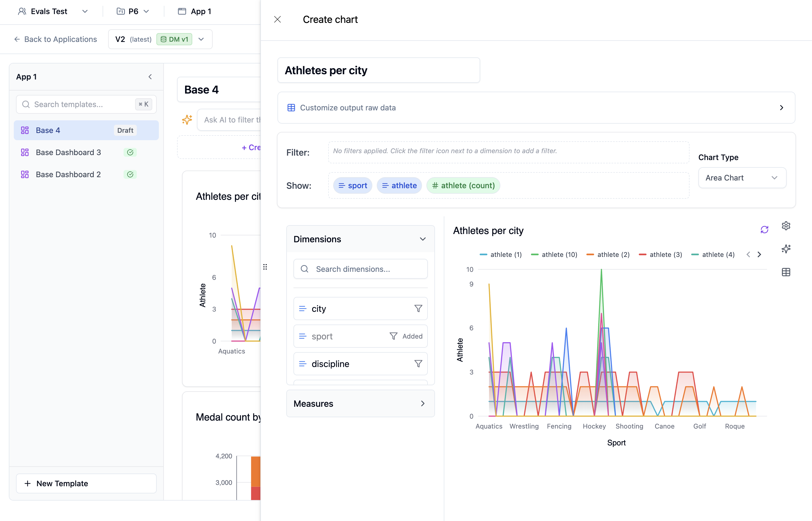Click the filter icon next to city dimension
Viewport: 812px width, 521px height.
tap(418, 309)
